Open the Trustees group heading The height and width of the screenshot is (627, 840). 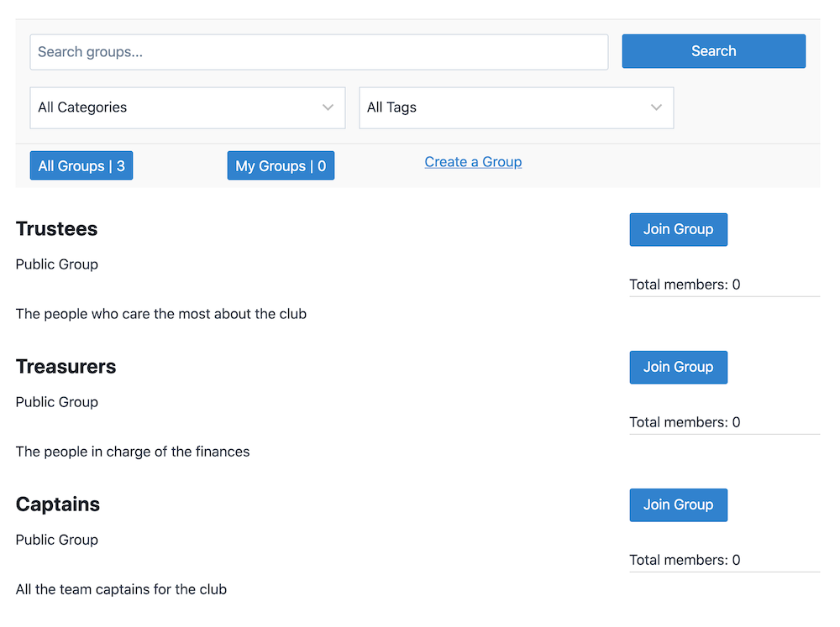pos(57,228)
